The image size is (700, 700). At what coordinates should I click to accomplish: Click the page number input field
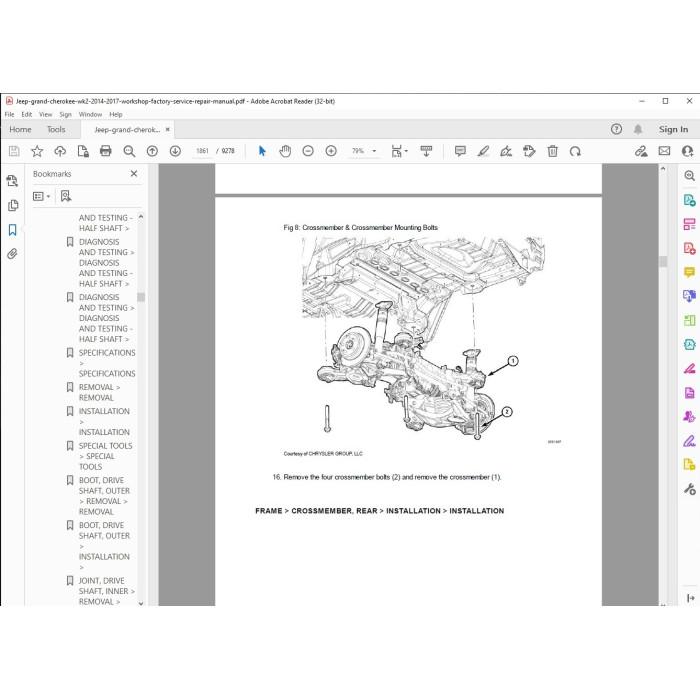[203, 151]
